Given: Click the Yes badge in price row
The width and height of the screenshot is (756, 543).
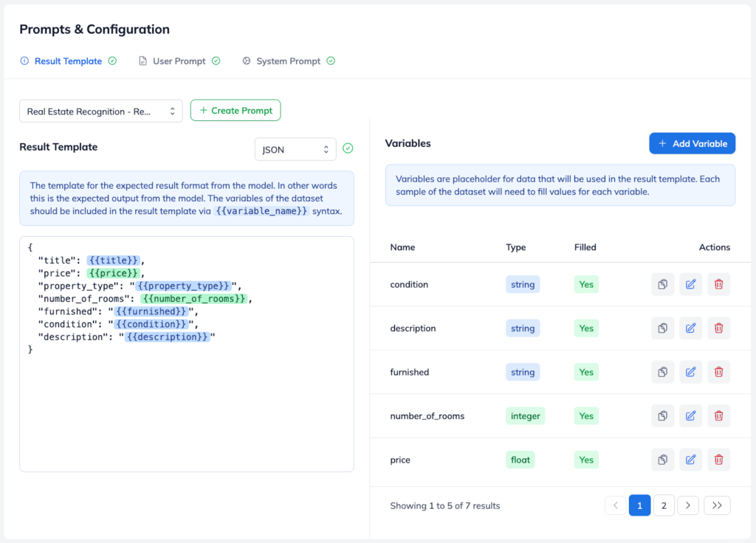Looking at the screenshot, I should [x=586, y=460].
